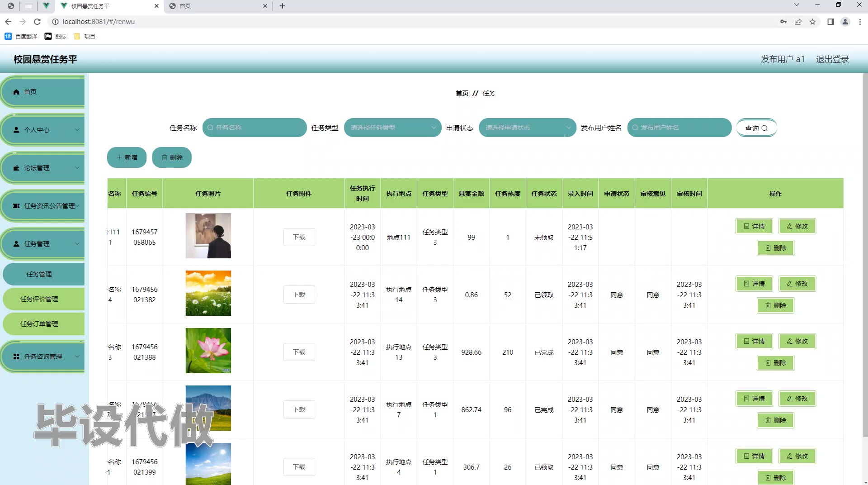This screenshot has height=485, width=868.
Task: Click the browser reload page icon
Action: [38, 22]
